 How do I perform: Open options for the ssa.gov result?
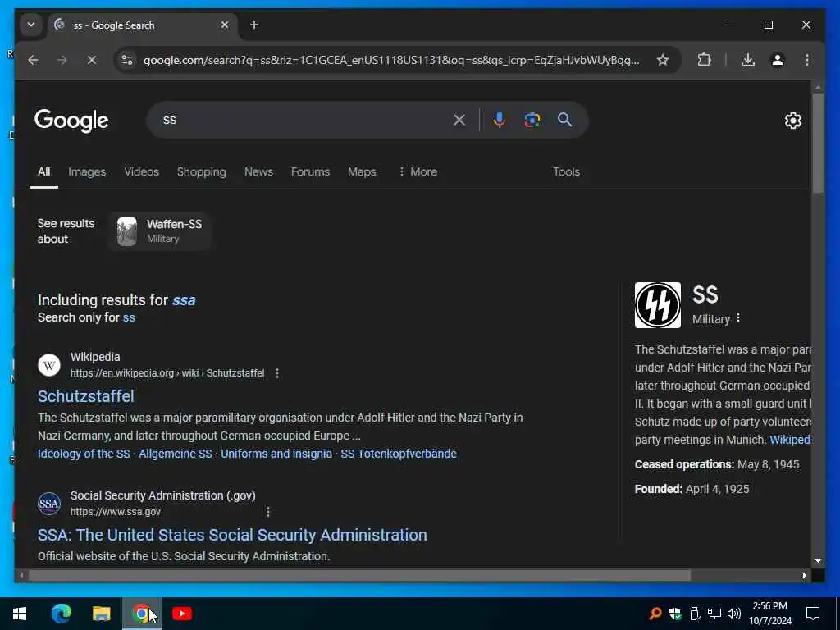268,512
